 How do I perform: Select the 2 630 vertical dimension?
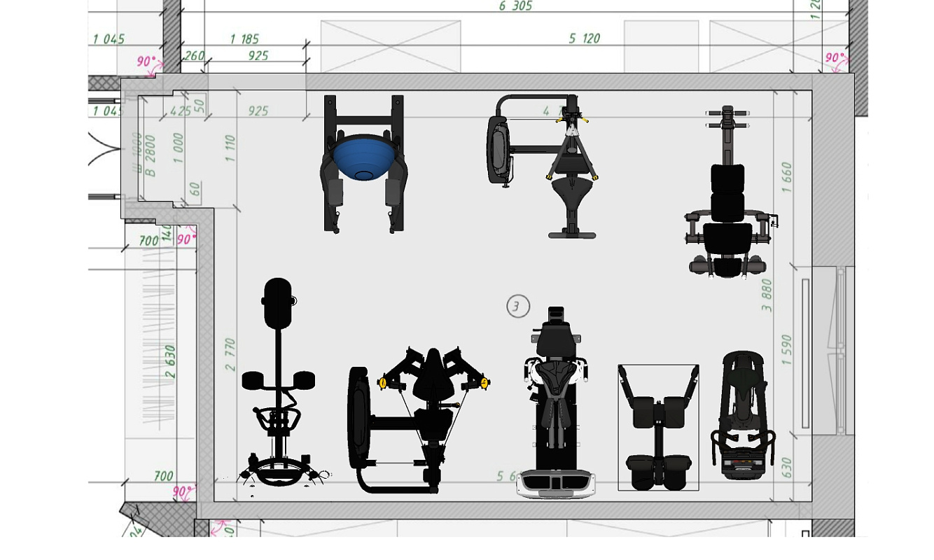coord(170,361)
